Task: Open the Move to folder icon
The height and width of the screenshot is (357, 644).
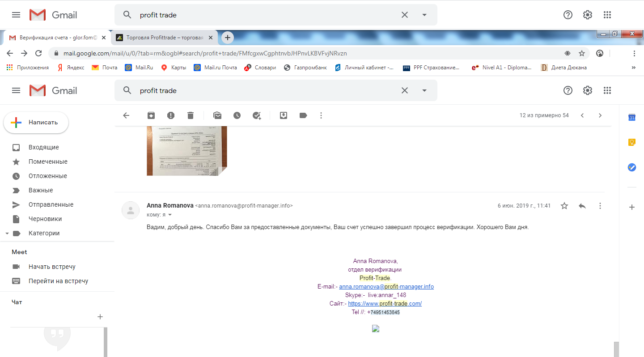Action: (284, 115)
